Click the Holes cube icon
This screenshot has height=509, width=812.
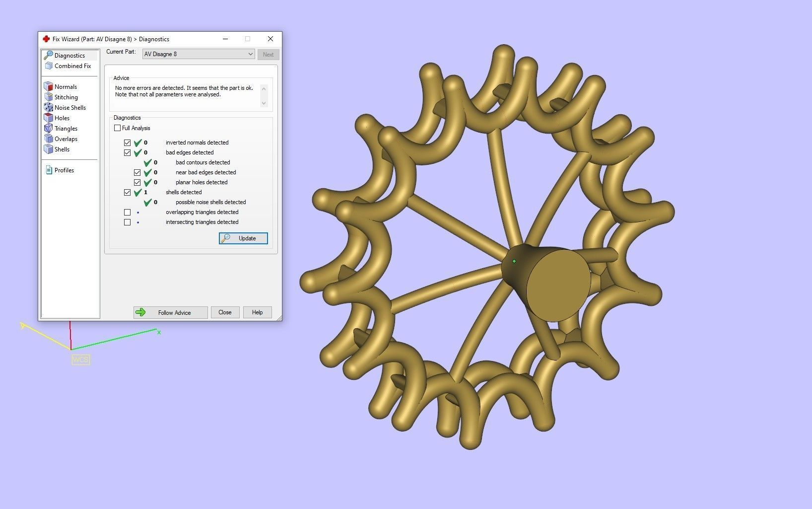pos(48,118)
